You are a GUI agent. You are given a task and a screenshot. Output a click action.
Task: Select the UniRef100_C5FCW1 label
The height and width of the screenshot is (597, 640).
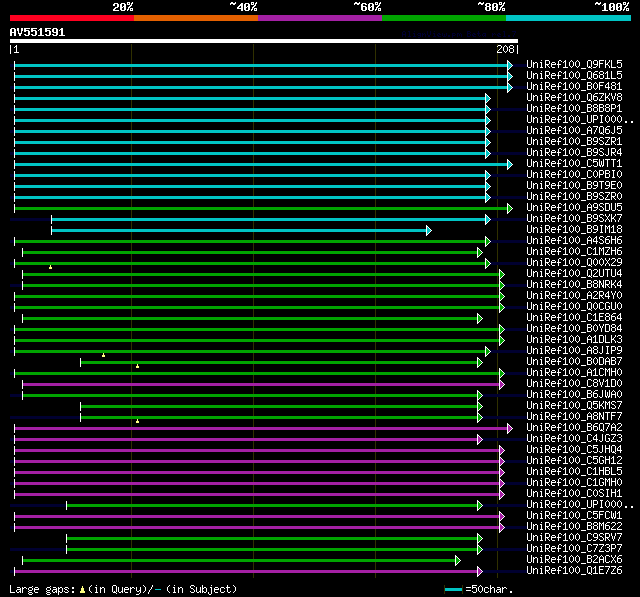tap(574, 516)
